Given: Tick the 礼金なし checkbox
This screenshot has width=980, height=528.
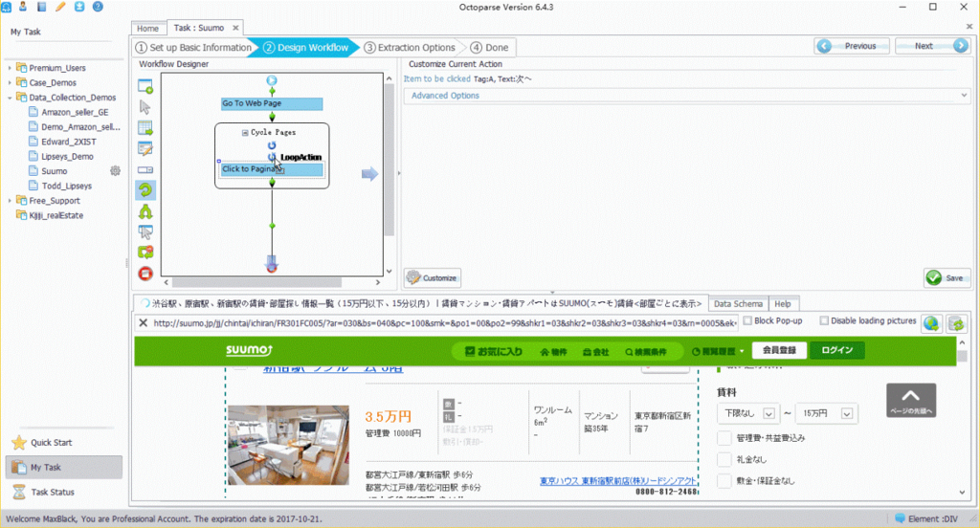Looking at the screenshot, I should click(724, 459).
